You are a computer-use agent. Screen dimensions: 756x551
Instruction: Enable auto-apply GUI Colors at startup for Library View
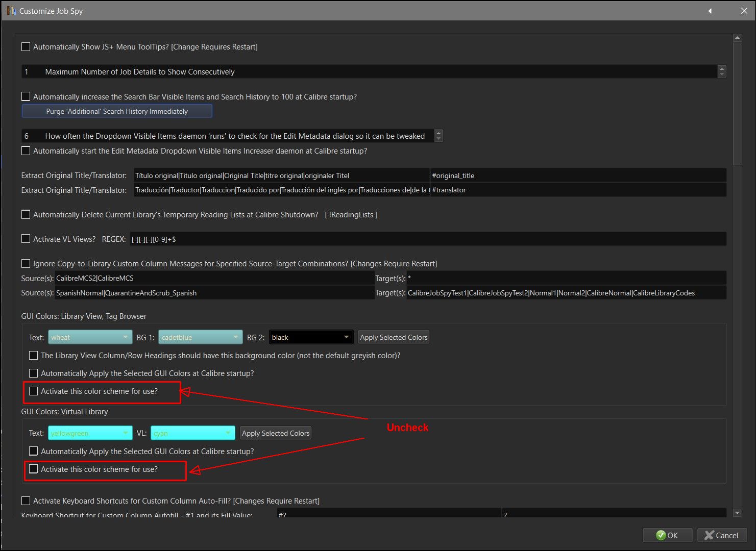33,373
